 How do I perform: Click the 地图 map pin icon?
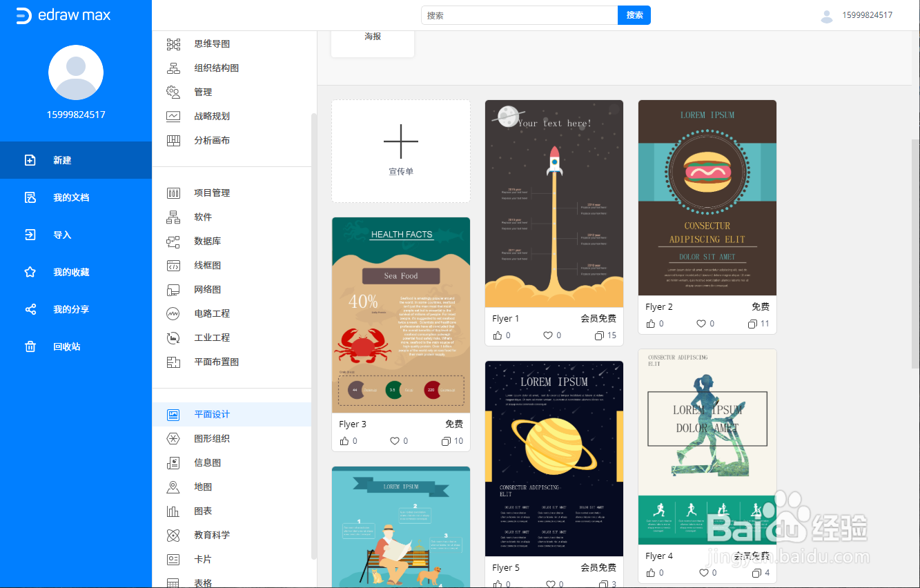click(x=173, y=487)
